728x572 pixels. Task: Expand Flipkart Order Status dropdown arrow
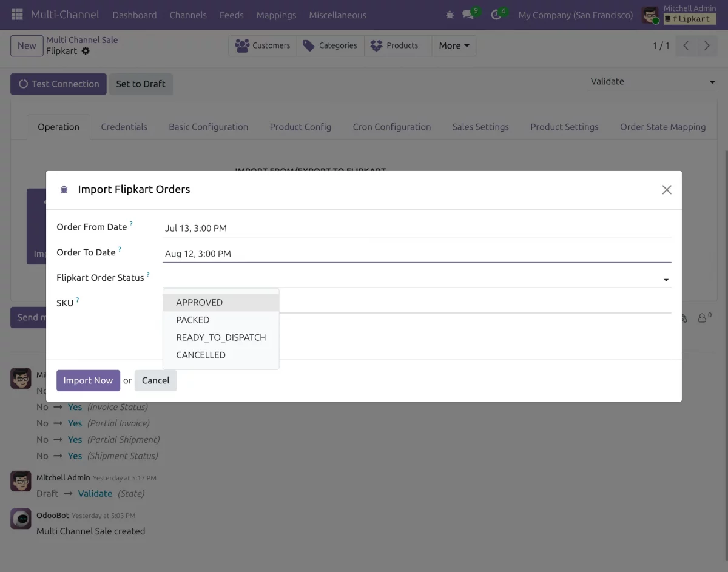666,280
